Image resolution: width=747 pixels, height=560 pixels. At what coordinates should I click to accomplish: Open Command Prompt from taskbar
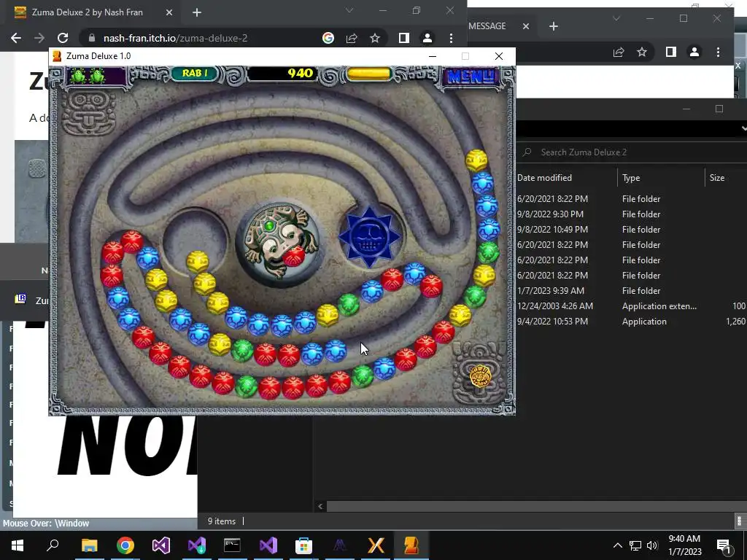tap(232, 545)
